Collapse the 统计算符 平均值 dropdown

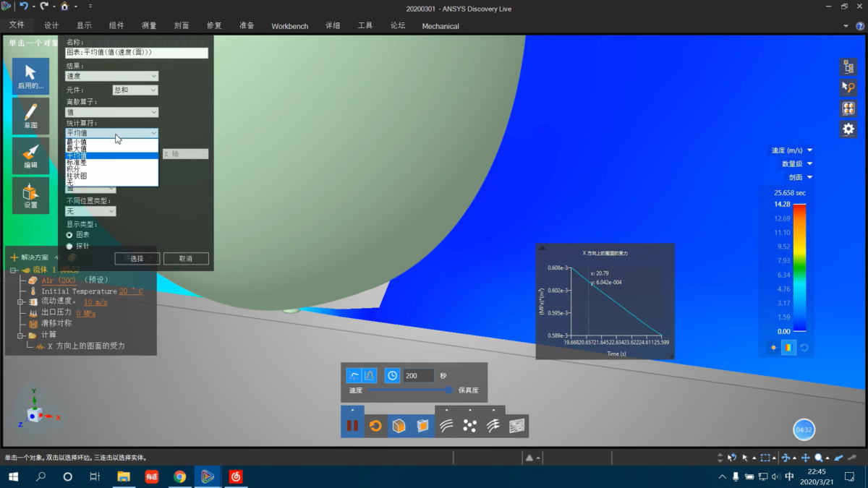point(111,133)
